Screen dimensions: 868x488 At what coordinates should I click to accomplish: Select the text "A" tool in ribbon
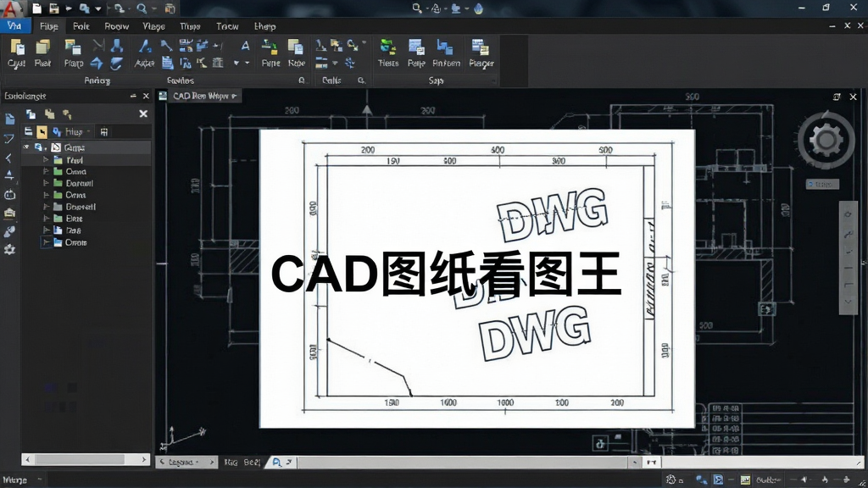point(245,46)
